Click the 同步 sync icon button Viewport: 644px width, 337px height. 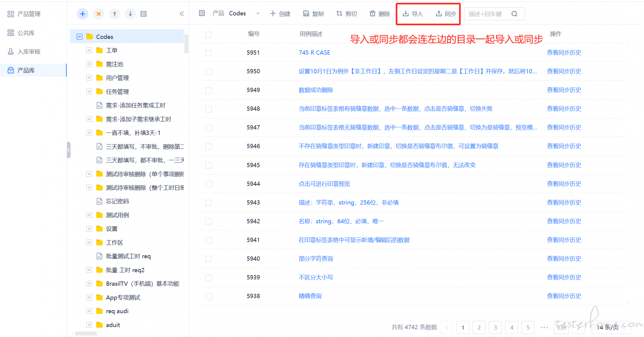pos(446,14)
